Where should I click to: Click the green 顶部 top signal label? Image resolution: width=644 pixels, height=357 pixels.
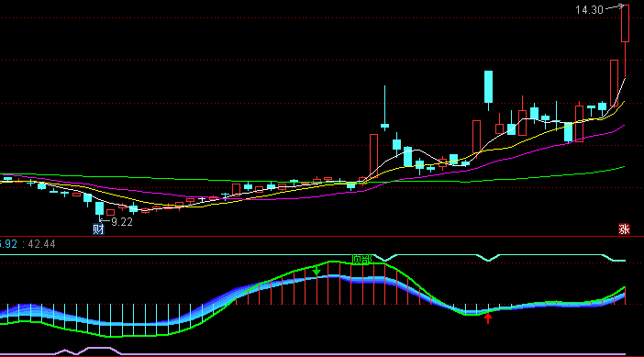(x=361, y=259)
